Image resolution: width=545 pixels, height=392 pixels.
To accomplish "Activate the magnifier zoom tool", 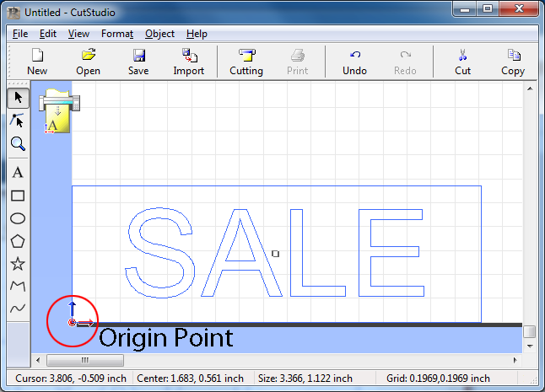I will tap(18, 143).
